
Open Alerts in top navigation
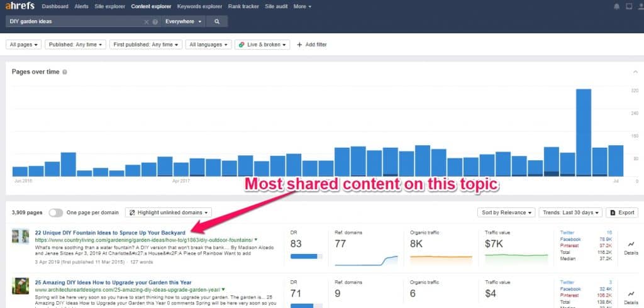click(x=81, y=6)
